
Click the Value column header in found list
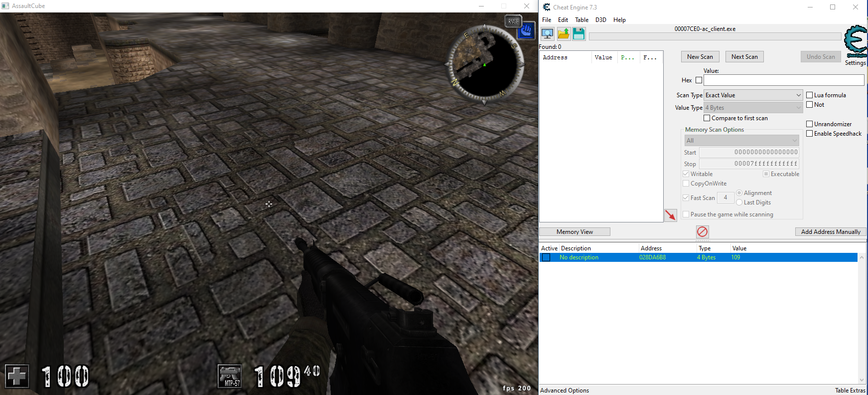(x=604, y=57)
